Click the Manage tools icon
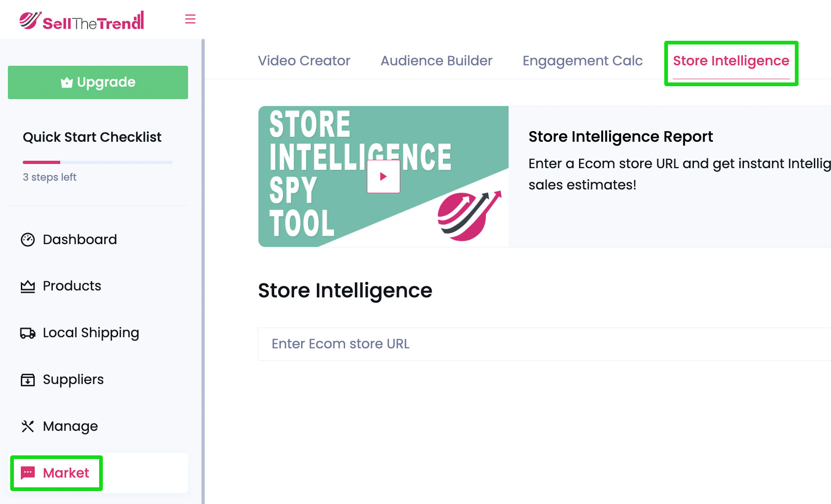 (x=28, y=426)
